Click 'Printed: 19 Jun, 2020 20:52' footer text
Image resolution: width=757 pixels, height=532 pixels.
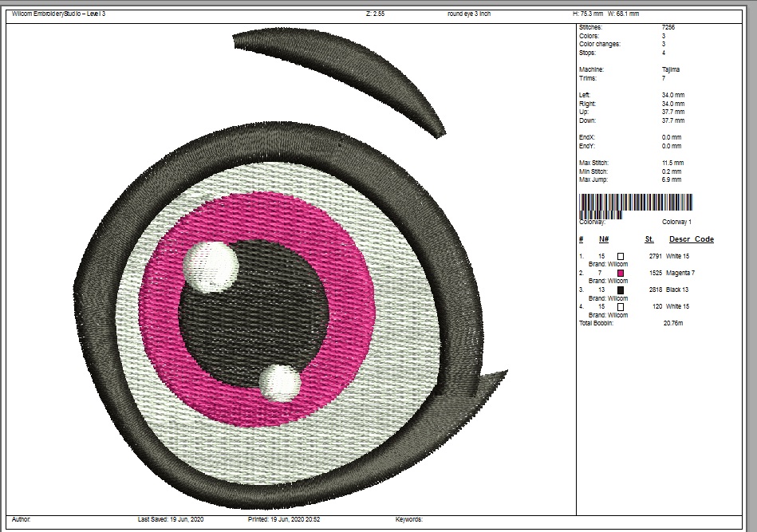coord(283,519)
